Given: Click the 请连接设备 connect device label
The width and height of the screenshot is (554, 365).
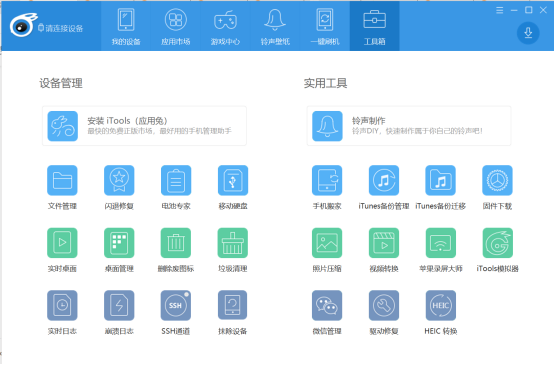Looking at the screenshot, I should coord(60,28).
